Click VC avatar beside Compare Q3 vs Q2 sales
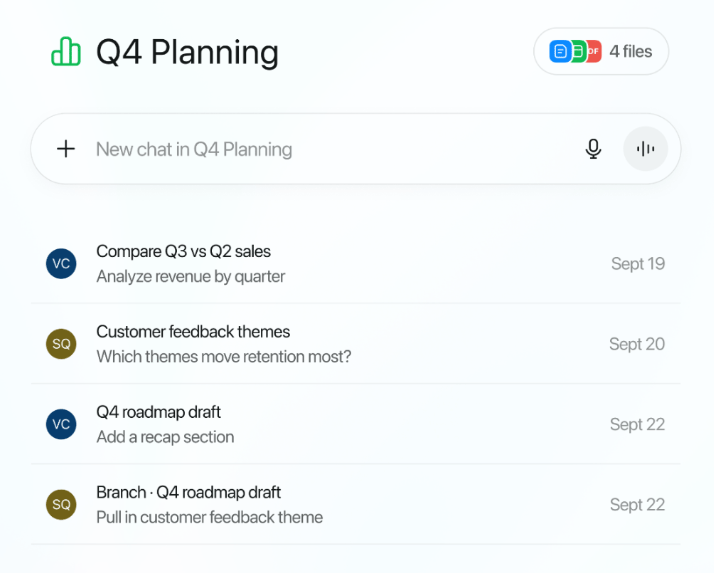This screenshot has height=573, width=714. 61,264
